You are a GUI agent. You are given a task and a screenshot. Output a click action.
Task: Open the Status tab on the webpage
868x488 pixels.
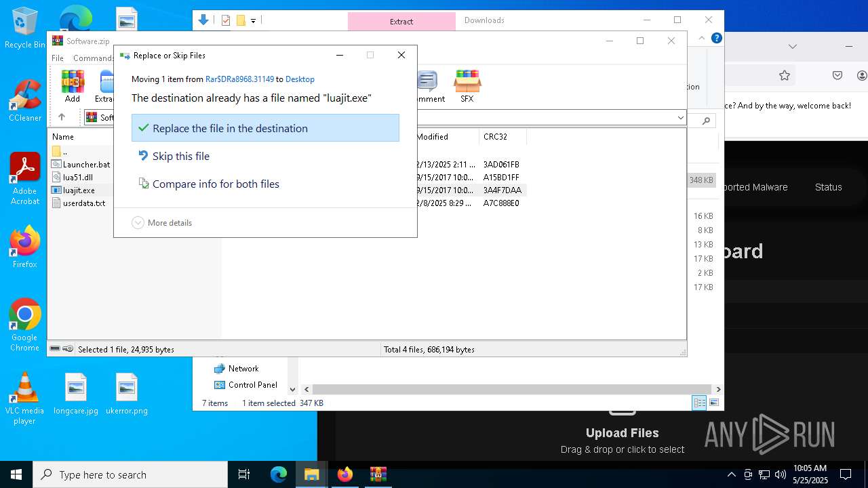pyautogui.click(x=828, y=187)
